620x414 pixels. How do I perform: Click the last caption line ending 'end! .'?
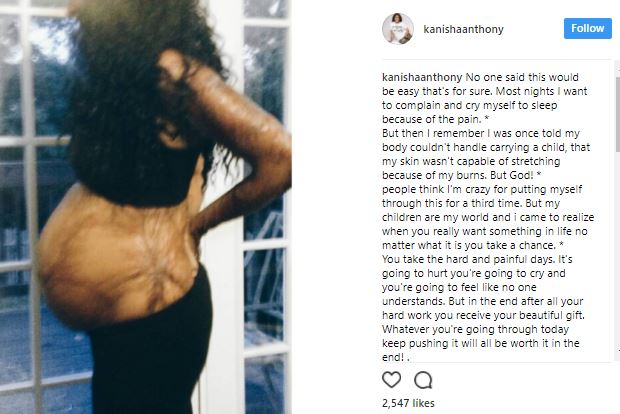tap(395, 357)
